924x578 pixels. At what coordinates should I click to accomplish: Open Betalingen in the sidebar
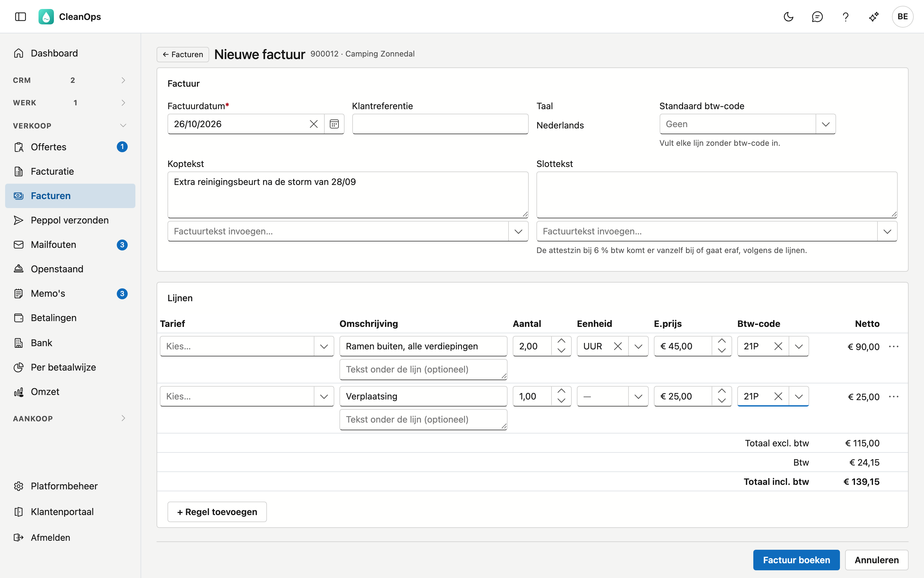[x=70, y=318]
